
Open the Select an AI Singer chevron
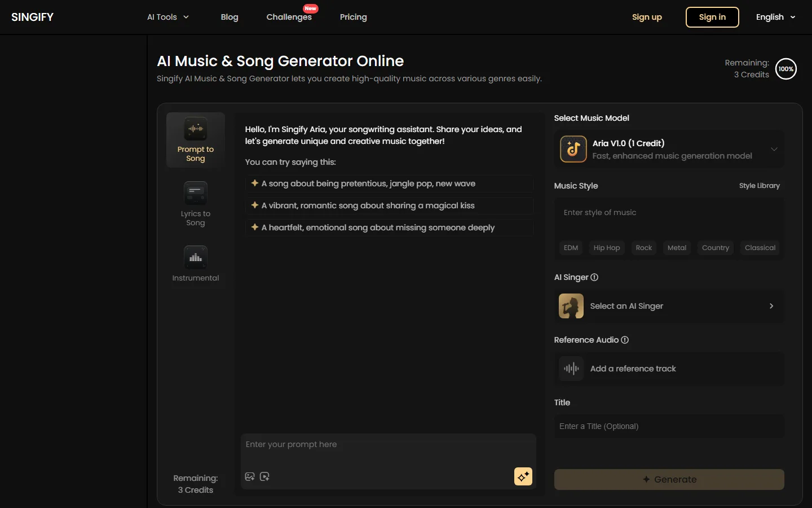[771, 306]
